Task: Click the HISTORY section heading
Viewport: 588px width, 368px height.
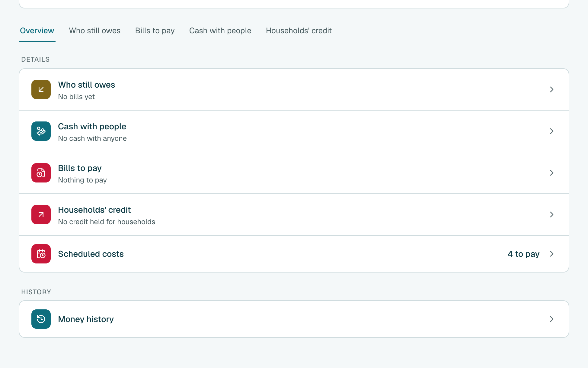Action: [36, 292]
